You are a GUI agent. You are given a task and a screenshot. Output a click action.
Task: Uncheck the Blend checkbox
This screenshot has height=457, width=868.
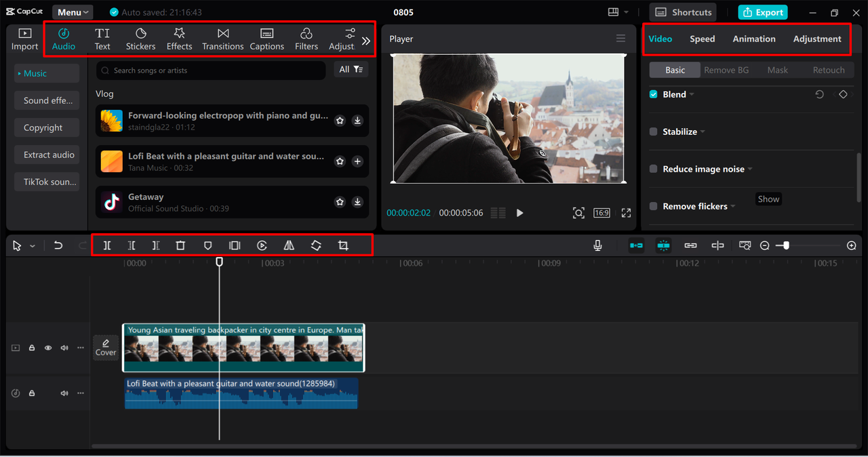pyautogui.click(x=654, y=94)
